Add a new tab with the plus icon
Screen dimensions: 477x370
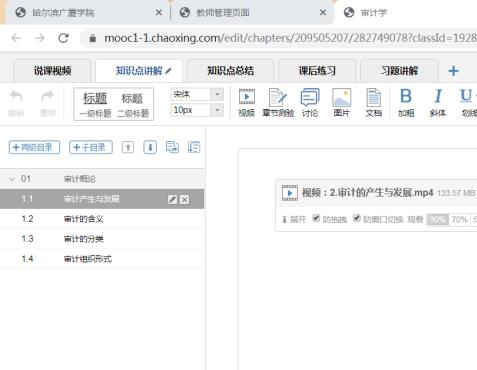coord(453,71)
